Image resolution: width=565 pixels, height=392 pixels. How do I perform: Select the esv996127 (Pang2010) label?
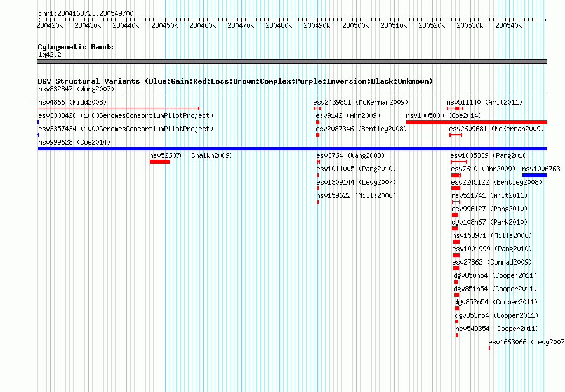489,209
